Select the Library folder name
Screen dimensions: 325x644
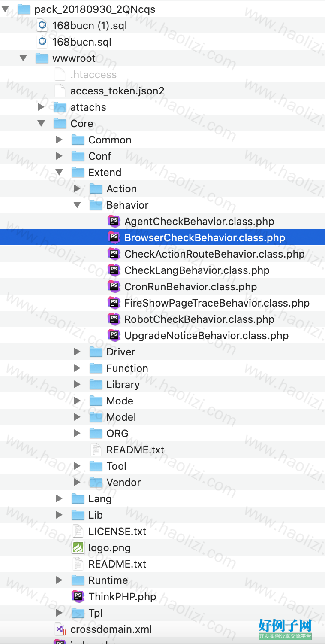tap(123, 385)
